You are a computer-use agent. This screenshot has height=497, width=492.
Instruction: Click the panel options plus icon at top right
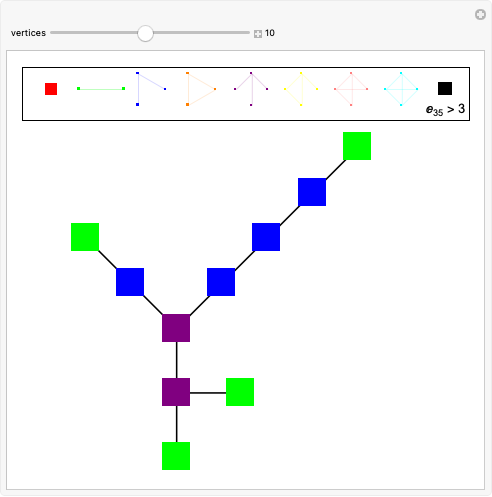[x=480, y=15]
